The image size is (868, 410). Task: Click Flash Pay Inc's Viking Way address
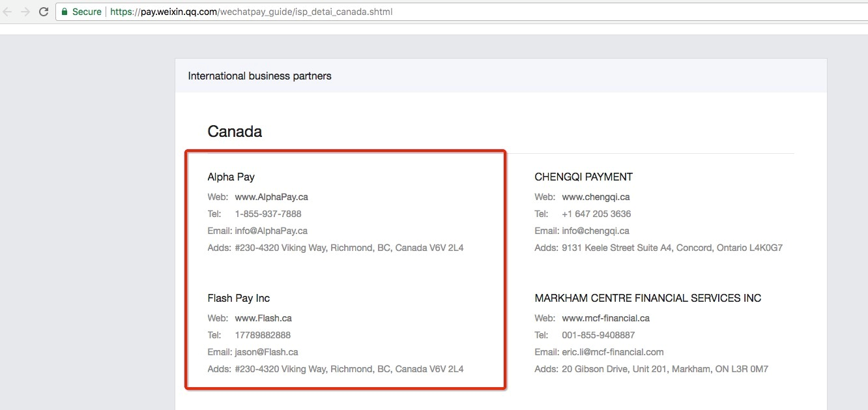349,369
